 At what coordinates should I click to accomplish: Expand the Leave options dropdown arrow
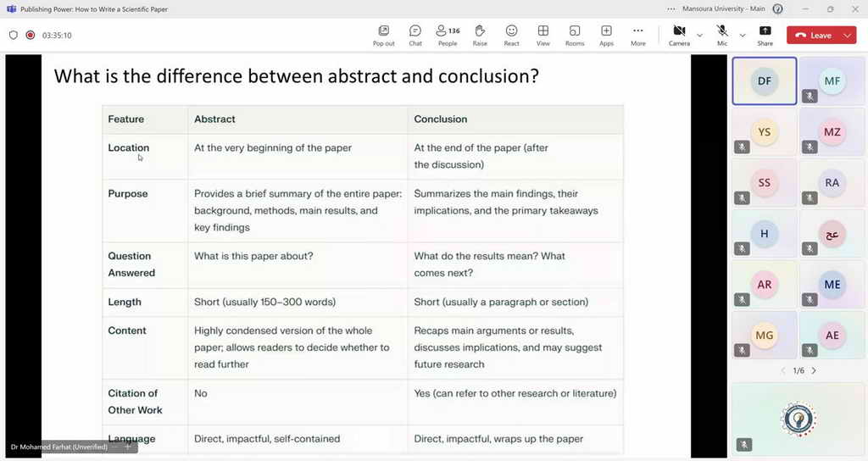click(848, 36)
